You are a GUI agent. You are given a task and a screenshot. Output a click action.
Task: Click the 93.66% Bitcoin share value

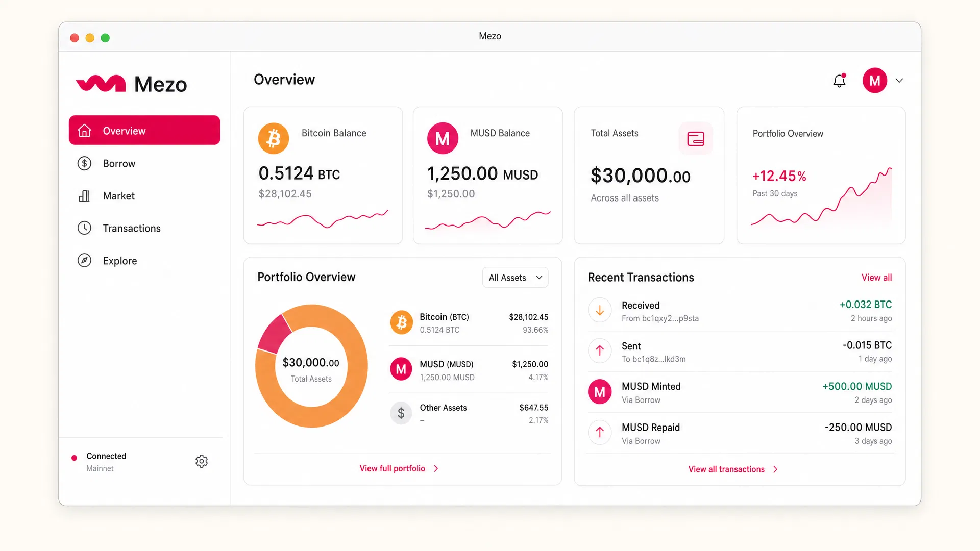click(x=535, y=330)
